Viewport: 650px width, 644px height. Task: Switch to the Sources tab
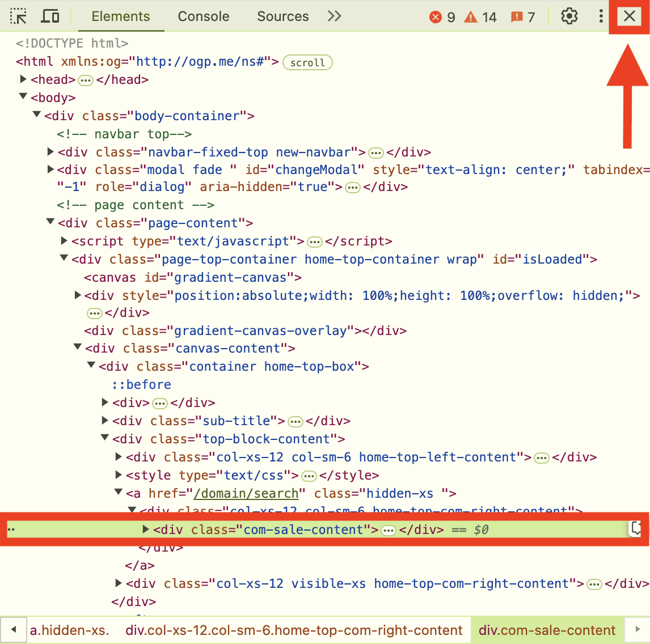[x=282, y=16]
